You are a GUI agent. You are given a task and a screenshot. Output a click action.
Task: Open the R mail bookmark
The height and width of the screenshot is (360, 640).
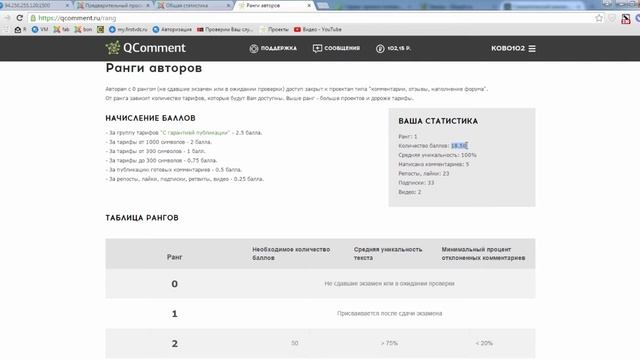tap(20, 29)
